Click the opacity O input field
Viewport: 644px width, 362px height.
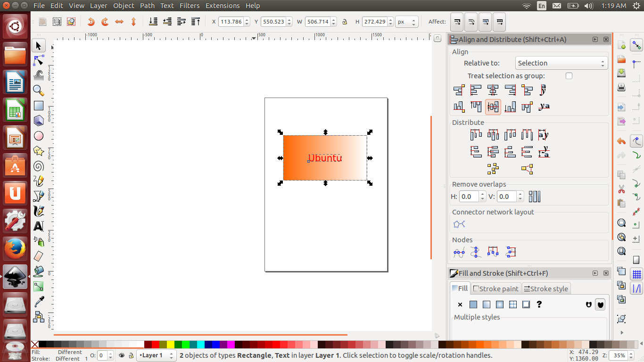pos(103,355)
